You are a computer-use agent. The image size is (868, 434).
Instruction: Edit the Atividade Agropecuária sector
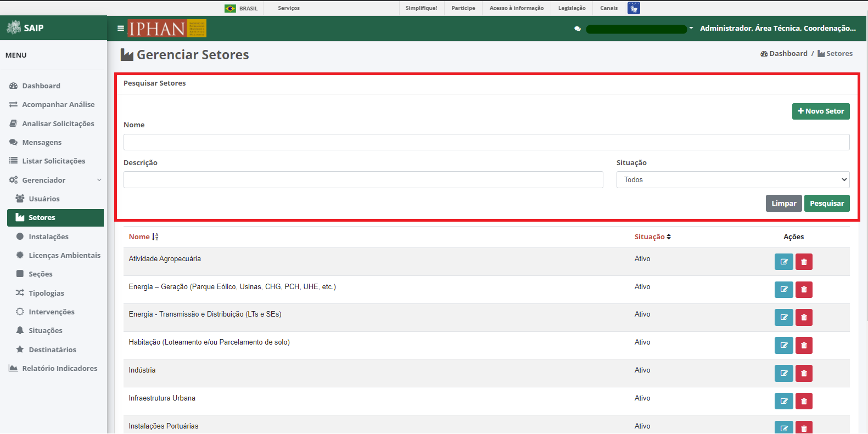pyautogui.click(x=784, y=262)
